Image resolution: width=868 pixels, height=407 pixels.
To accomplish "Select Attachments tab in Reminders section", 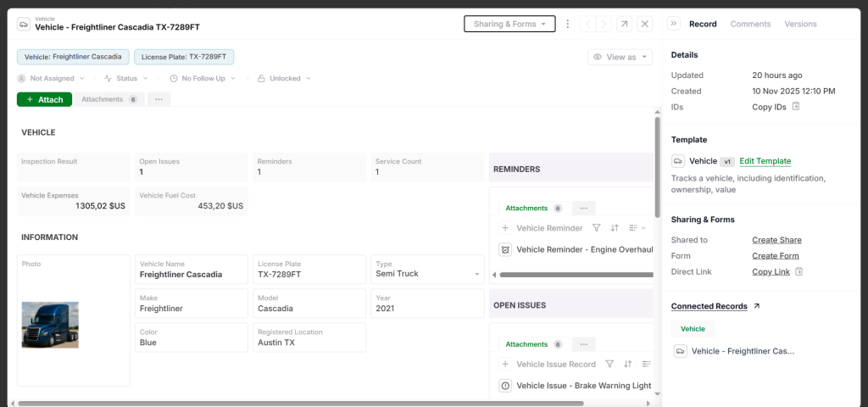I will tap(534, 209).
